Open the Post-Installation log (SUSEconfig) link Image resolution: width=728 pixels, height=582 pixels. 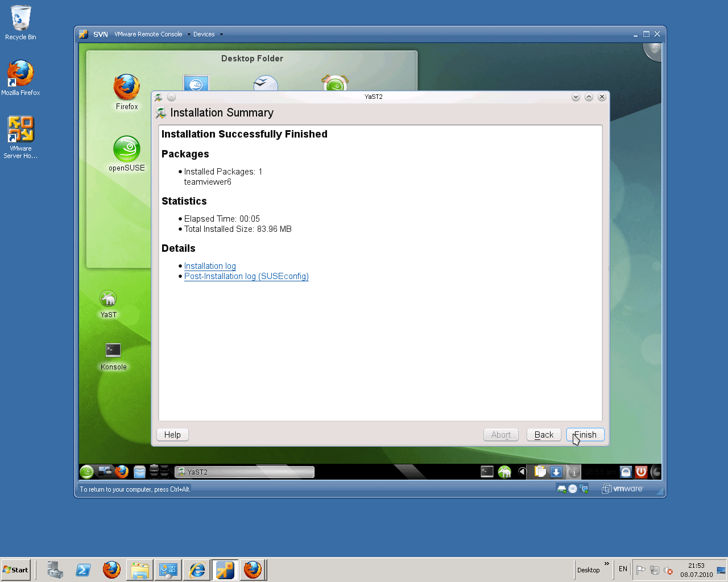coord(246,276)
